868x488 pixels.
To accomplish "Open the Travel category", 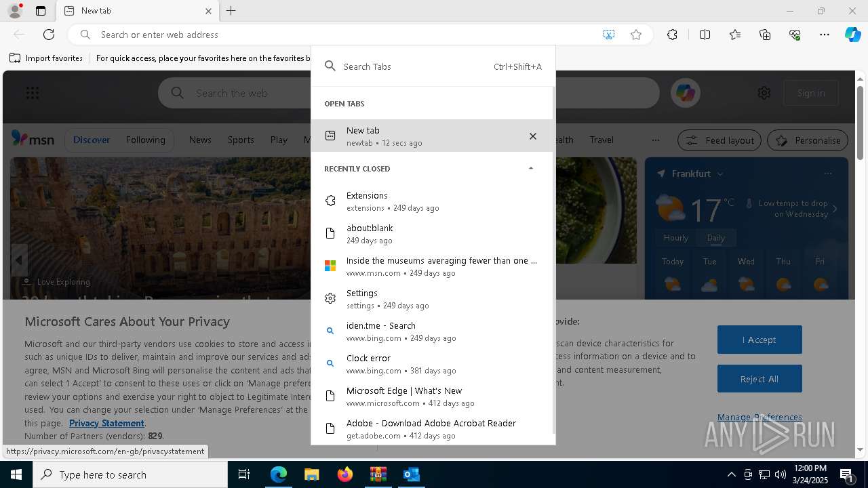I will (601, 140).
